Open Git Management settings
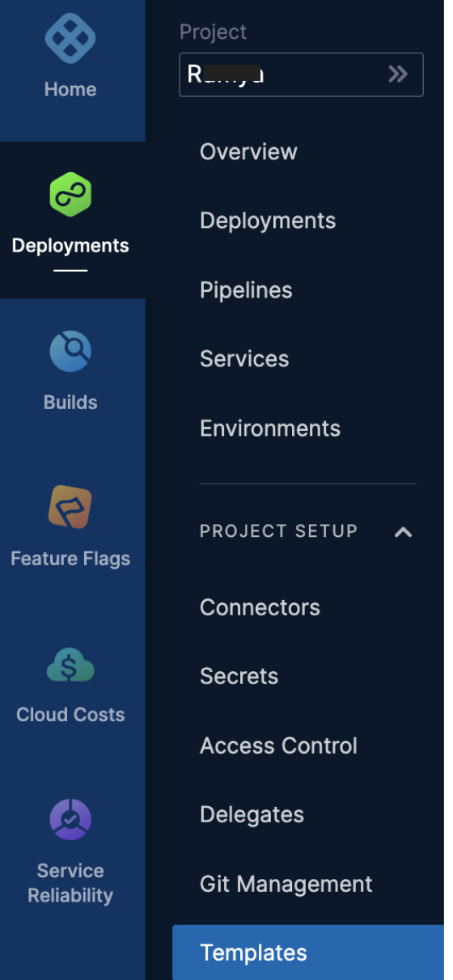The width and height of the screenshot is (453, 980). 286,884
